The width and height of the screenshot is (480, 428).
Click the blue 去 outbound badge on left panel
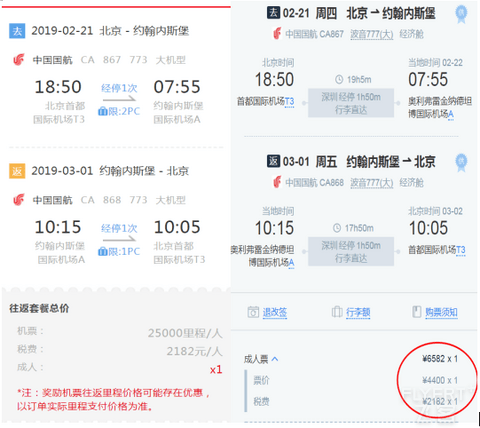[17, 31]
